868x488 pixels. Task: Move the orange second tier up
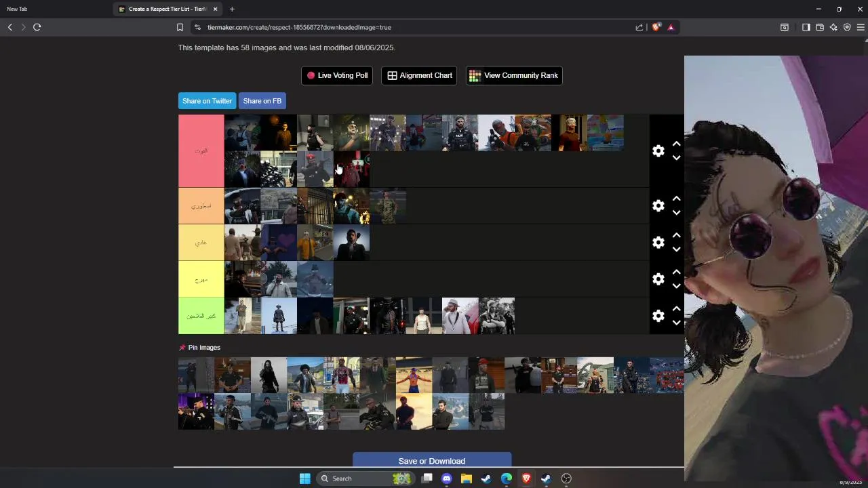[x=676, y=199]
